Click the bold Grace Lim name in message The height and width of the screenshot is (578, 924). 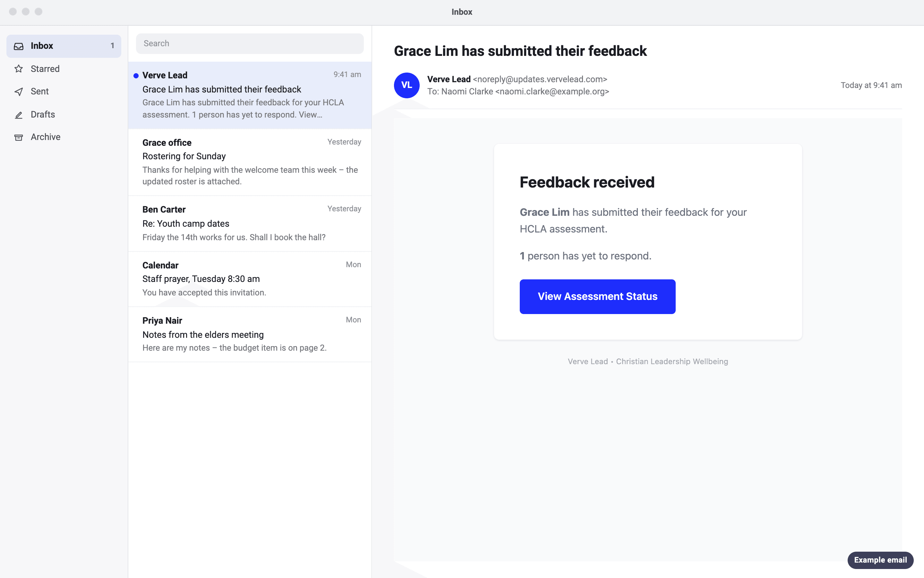[544, 212]
